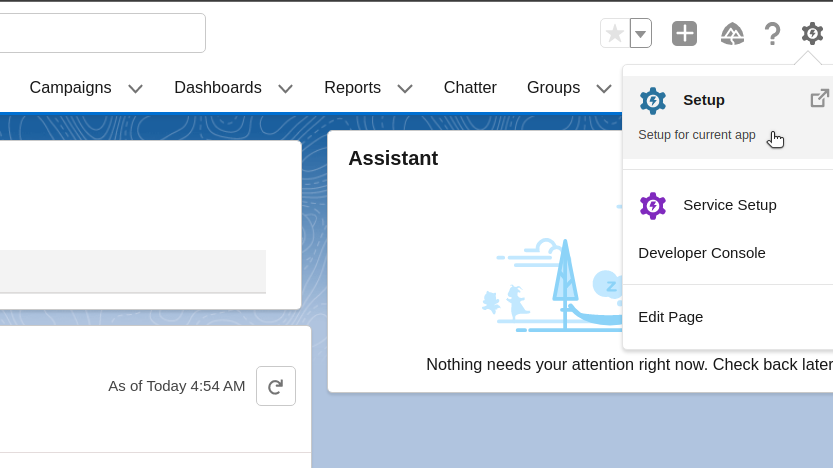This screenshot has width=833, height=468.
Task: Click the purple Service Setup gear icon
Action: [x=653, y=206]
